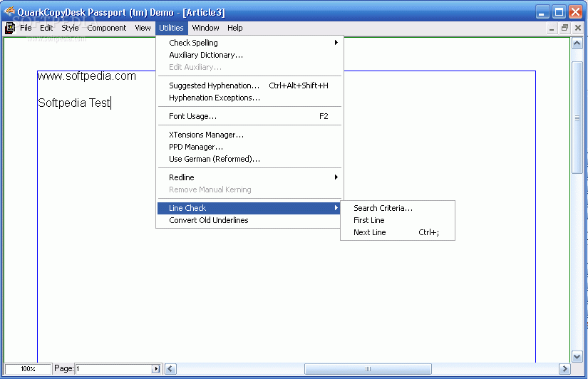Open Search Criteria... in Line Check submenu
This screenshot has height=379, width=588.
[x=398, y=208]
